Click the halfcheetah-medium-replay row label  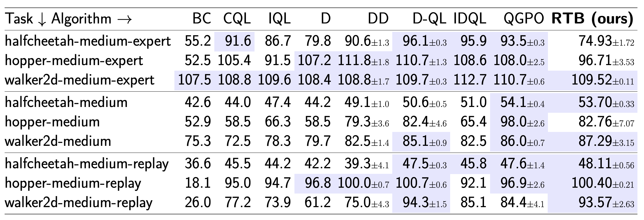pos(86,164)
